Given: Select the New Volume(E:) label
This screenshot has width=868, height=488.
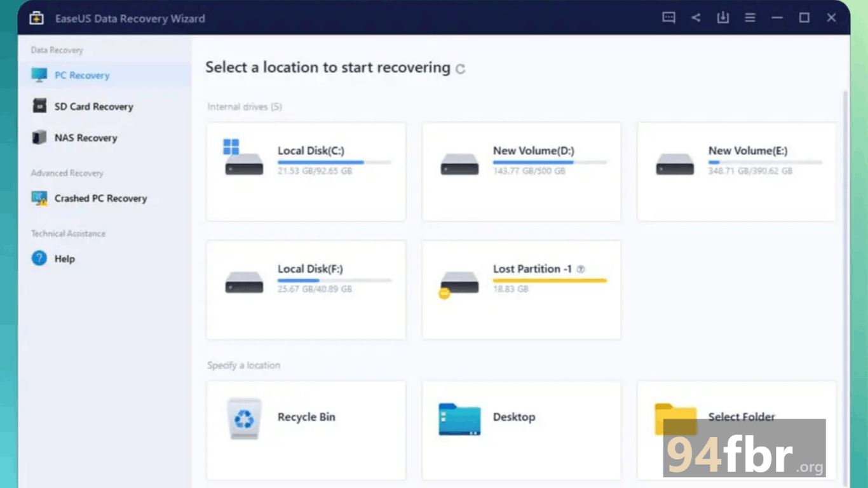Looking at the screenshot, I should coord(748,151).
